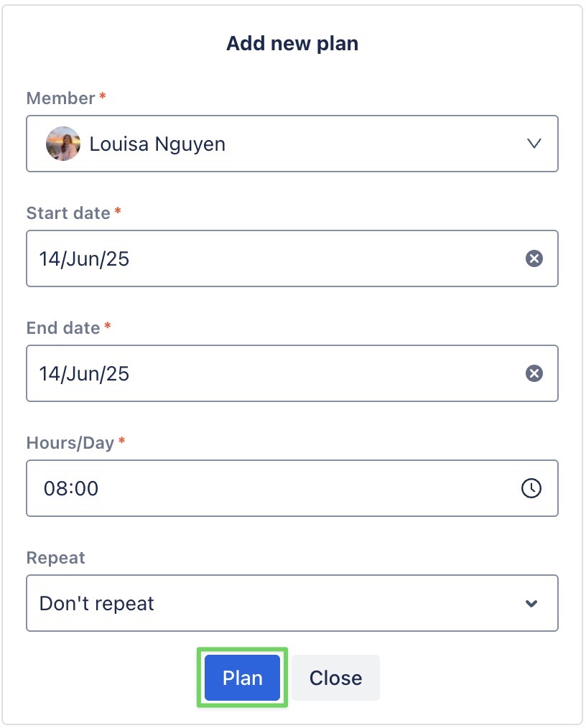
Task: Edit the Hours/Day 08:00 field
Action: 292,488
